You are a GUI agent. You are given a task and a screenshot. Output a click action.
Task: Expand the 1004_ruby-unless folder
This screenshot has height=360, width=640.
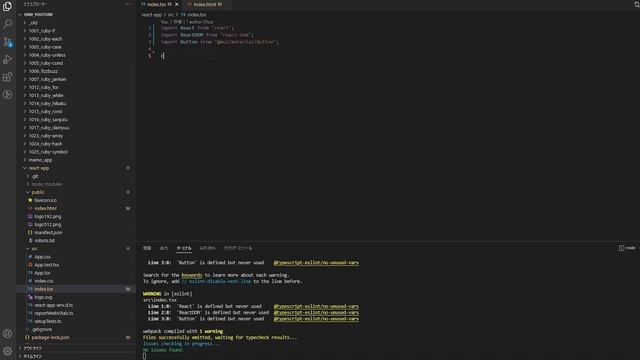click(x=47, y=55)
